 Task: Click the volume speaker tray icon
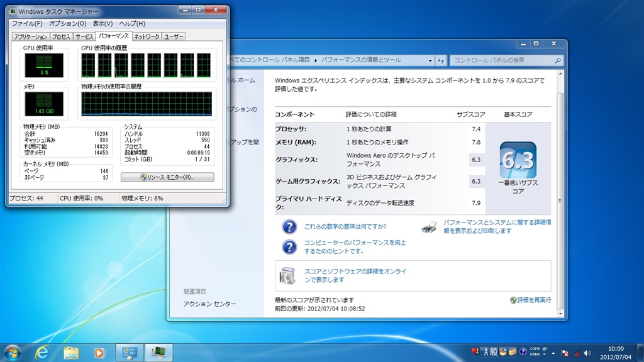click(587, 353)
